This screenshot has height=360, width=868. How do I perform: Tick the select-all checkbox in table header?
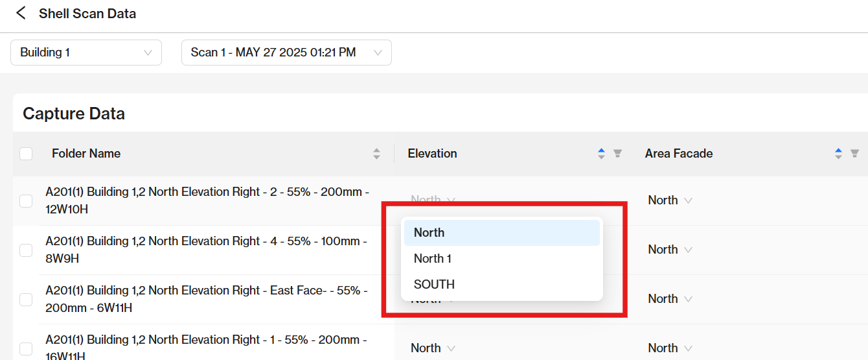coord(26,154)
